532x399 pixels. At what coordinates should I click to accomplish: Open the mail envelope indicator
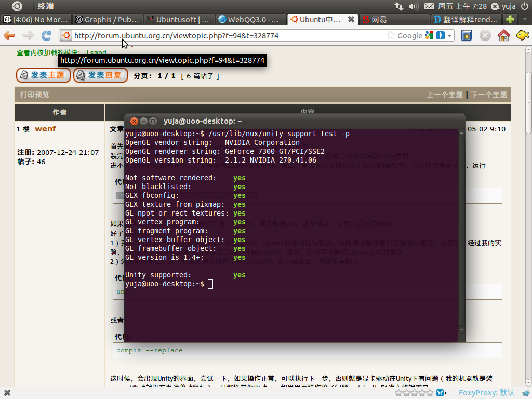429,6
